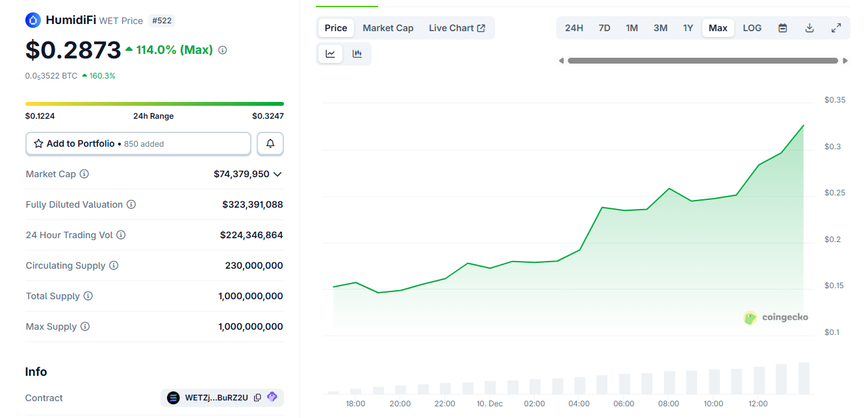Open the Live Chart external link
The width and height of the screenshot is (868, 418).
click(457, 28)
